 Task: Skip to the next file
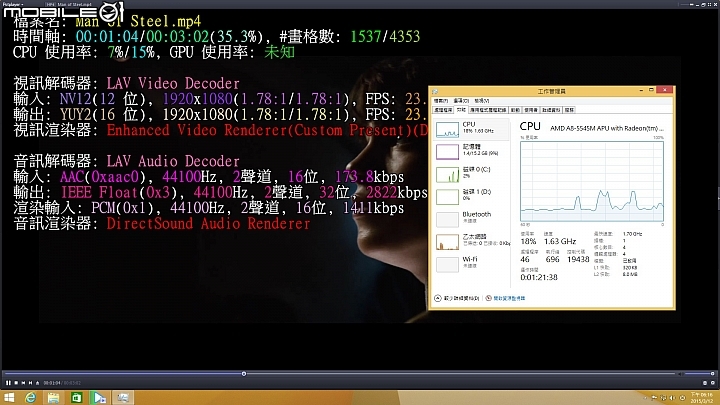click(30, 382)
